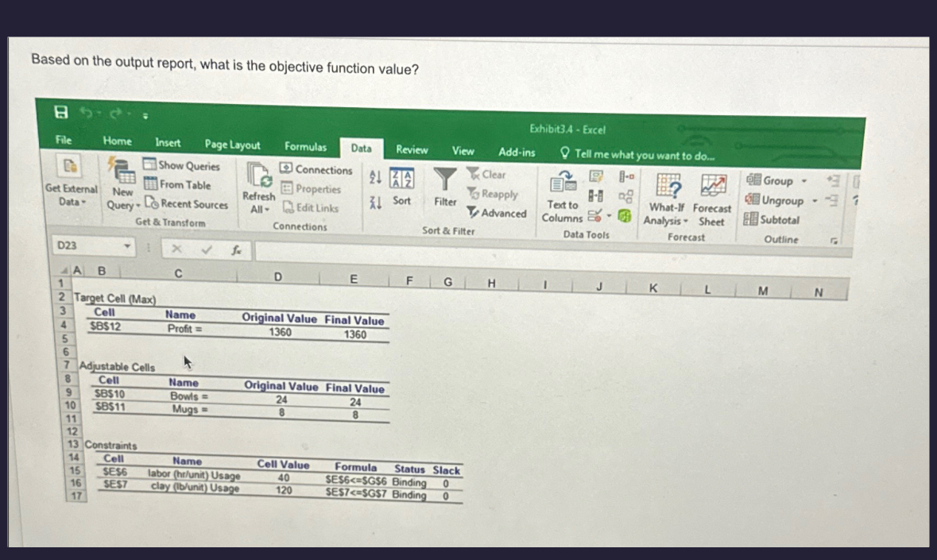Click Hide Detail icon in Outline group
The image size is (937, 560).
(x=832, y=201)
